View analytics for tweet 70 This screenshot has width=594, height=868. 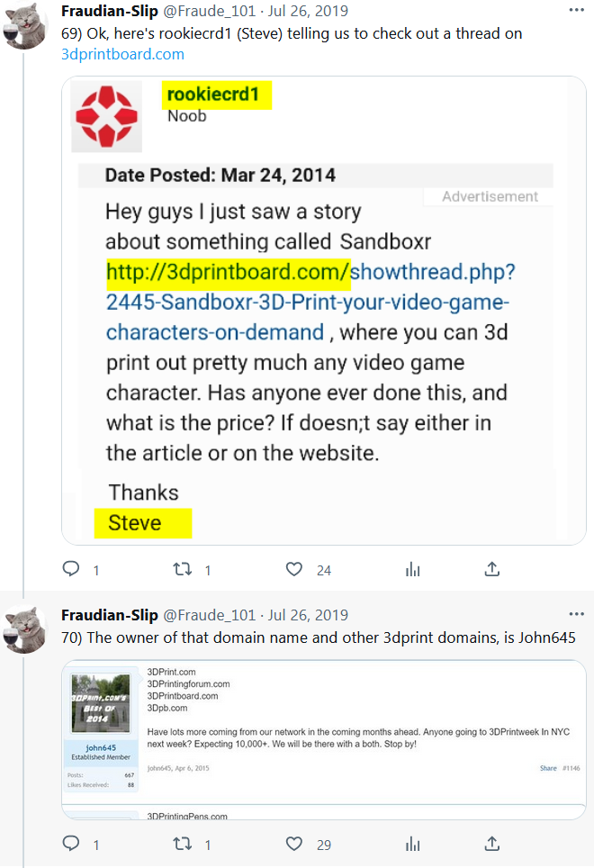pos(413,844)
